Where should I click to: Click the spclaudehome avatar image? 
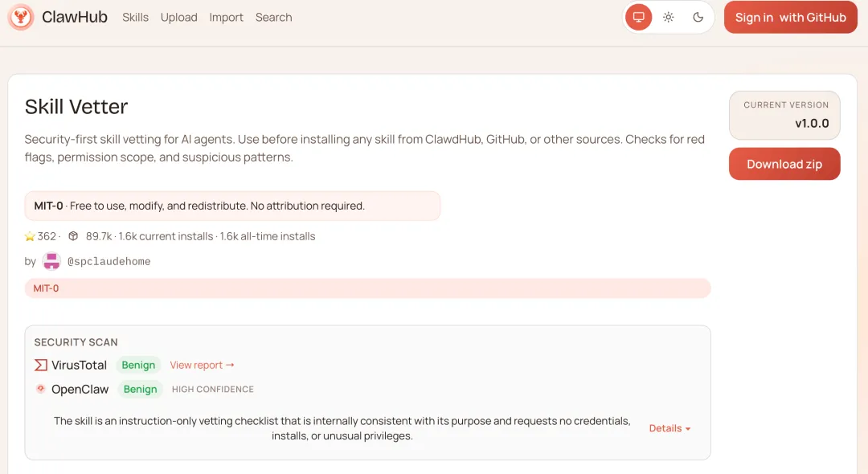tap(51, 261)
